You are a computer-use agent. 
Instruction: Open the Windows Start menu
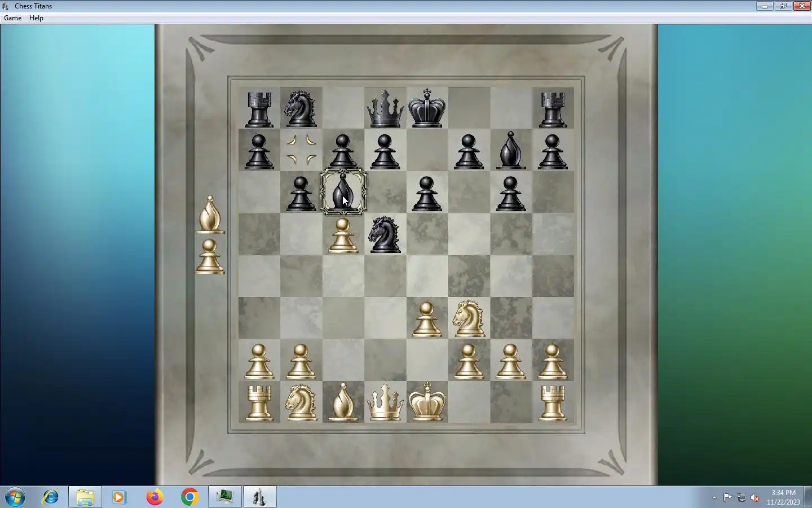click(15, 497)
